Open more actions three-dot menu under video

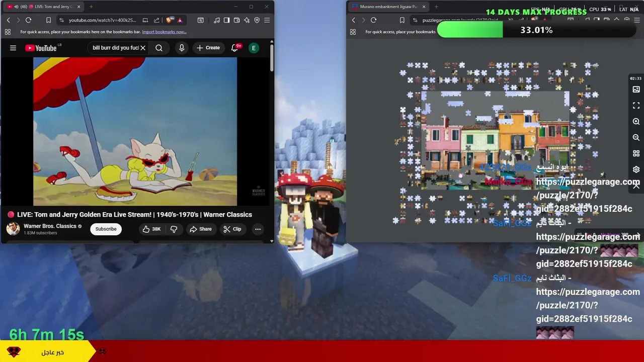(x=258, y=229)
